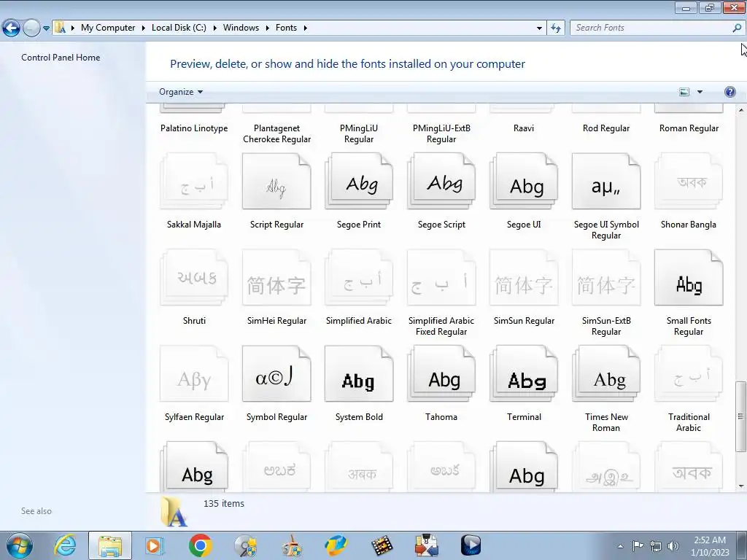
Task: Select the Sakkal Majalla font icon
Action: click(x=194, y=182)
